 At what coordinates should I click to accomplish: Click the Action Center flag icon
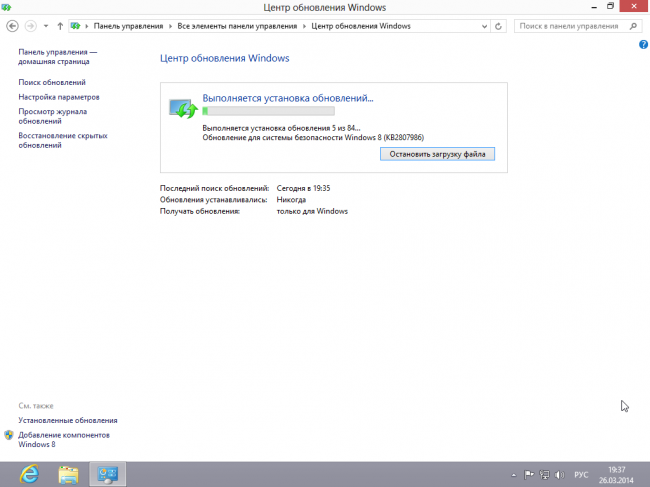[529, 473]
